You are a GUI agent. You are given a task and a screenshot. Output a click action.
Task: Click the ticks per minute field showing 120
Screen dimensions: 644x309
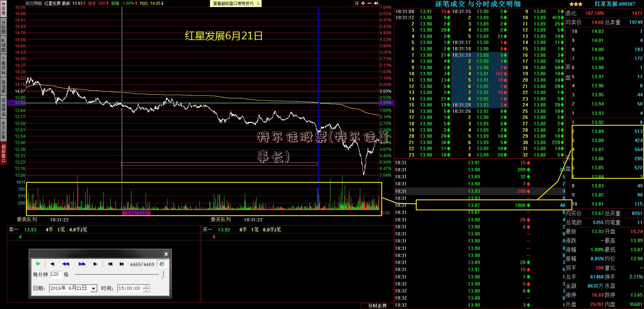tap(55, 274)
